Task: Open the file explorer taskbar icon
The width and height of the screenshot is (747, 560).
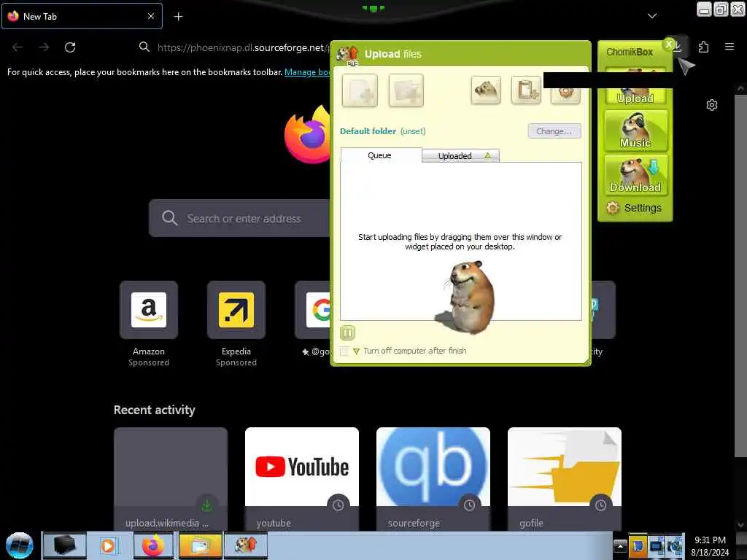Action: point(200,545)
